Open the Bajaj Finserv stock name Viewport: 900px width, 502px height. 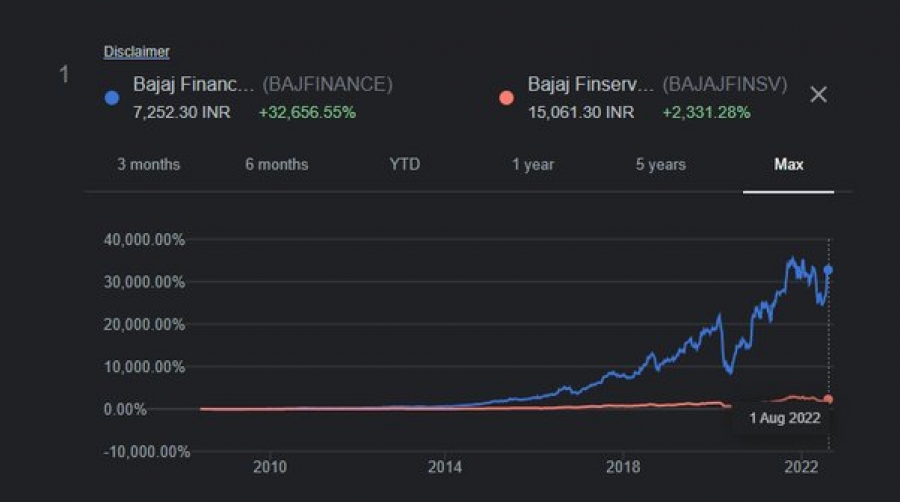pyautogui.click(x=590, y=84)
